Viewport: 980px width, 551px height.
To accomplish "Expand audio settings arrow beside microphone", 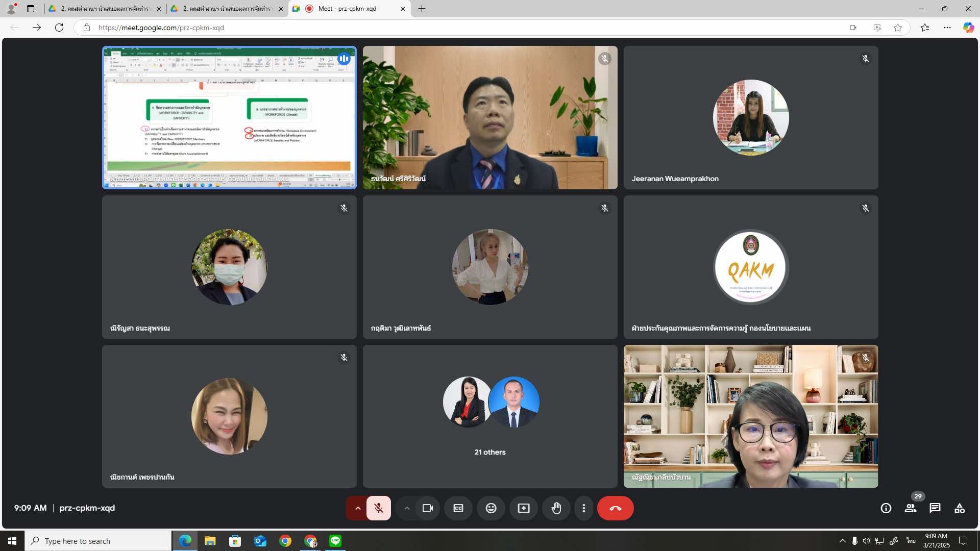I will pyautogui.click(x=358, y=508).
